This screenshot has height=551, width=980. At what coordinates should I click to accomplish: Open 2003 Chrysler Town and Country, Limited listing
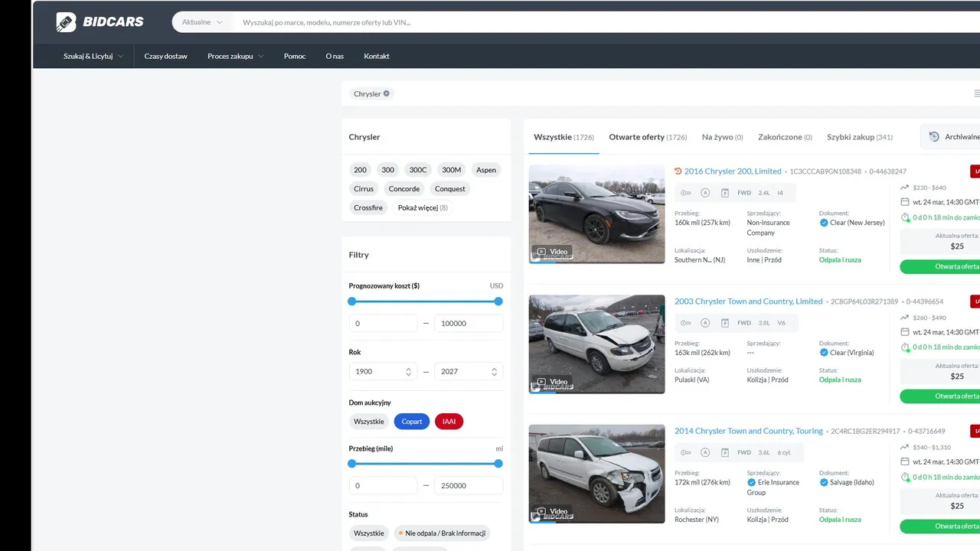tap(748, 302)
